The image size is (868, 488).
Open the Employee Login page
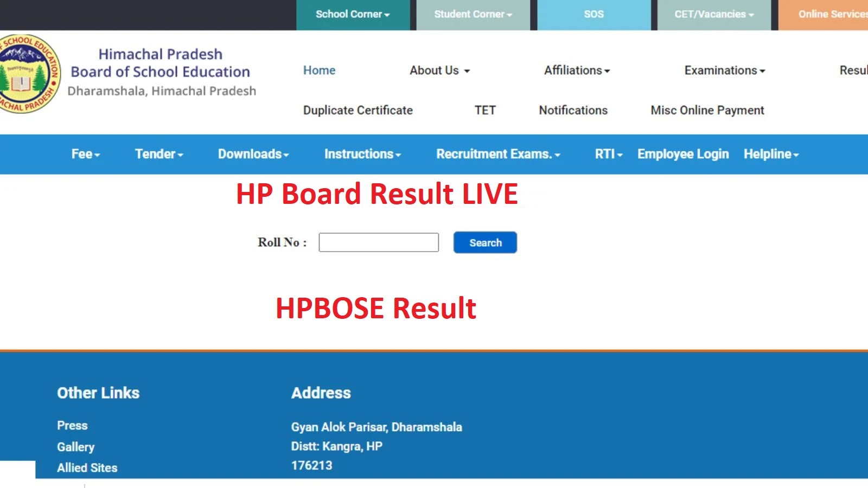(x=683, y=154)
